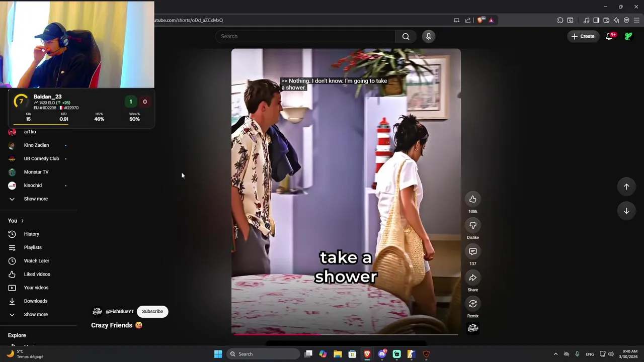Viewport: 644px width, 362px height.
Task: Open the weather widget showing 5°C
Action: (25, 354)
